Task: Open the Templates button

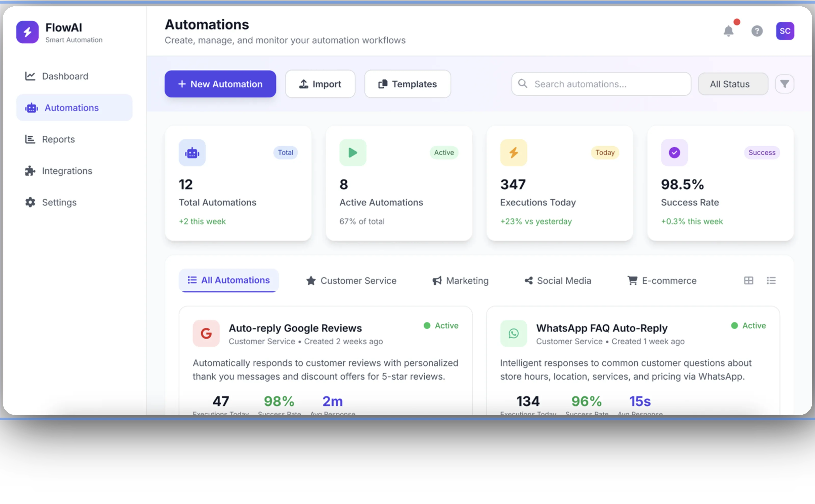Action: [x=407, y=84]
